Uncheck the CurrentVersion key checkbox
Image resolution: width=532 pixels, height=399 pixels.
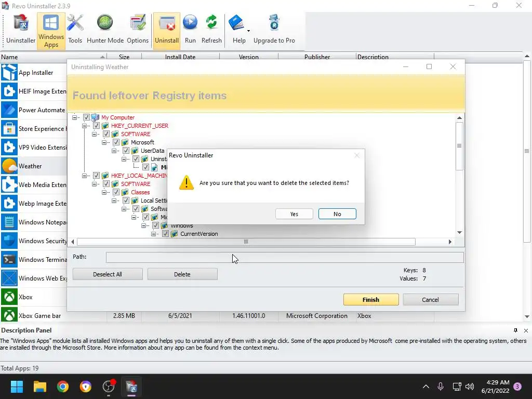(x=166, y=233)
